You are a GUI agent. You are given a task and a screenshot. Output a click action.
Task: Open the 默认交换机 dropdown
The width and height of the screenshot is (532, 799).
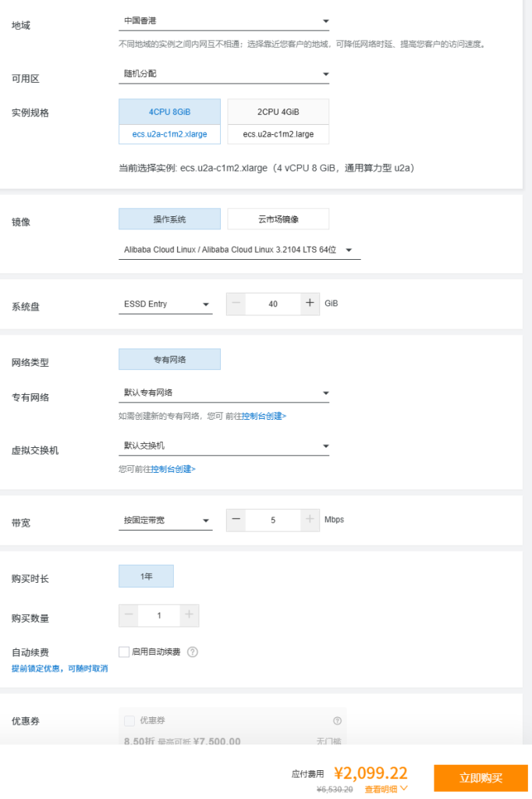(224, 446)
